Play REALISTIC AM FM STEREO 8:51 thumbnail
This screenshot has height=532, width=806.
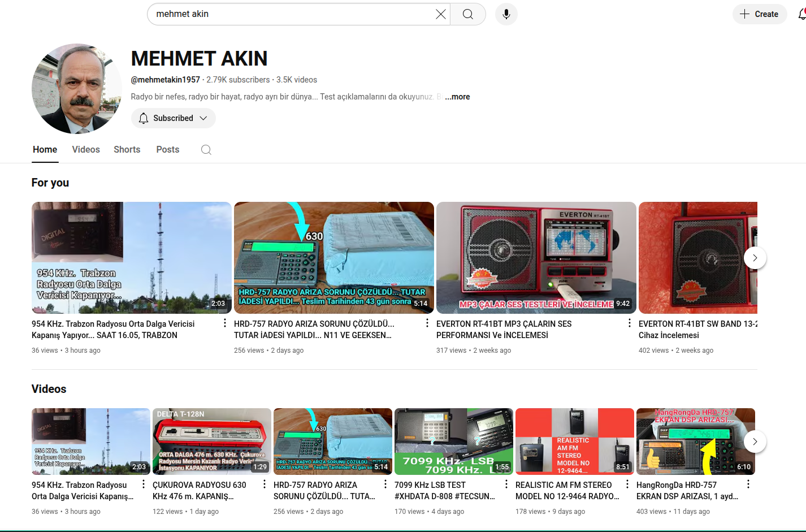click(x=575, y=442)
